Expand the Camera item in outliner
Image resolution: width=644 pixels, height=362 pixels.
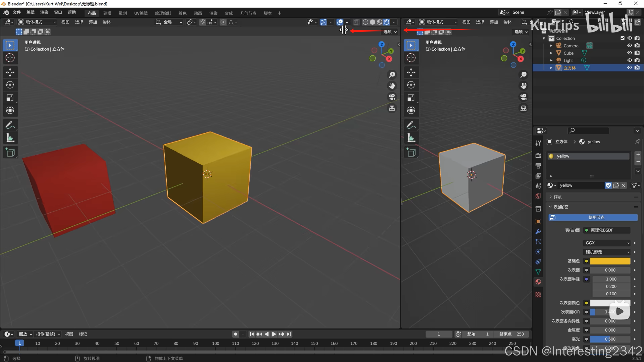point(551,46)
